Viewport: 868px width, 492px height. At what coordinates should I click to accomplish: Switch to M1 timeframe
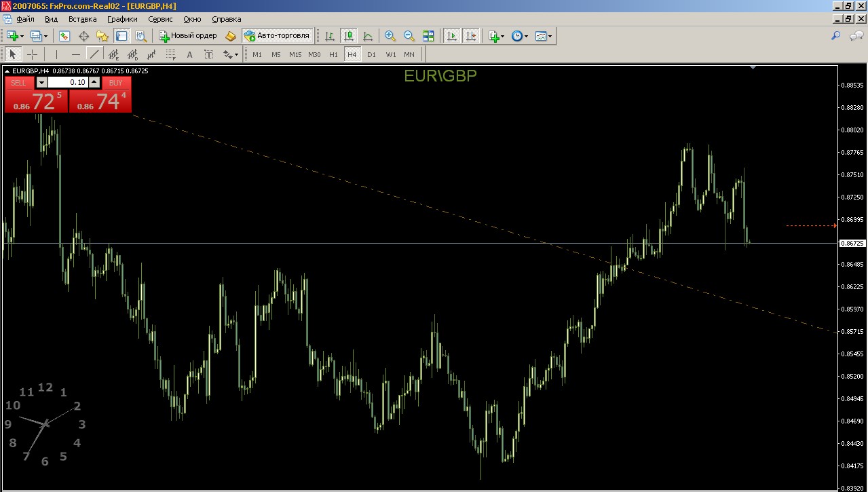[x=257, y=54]
